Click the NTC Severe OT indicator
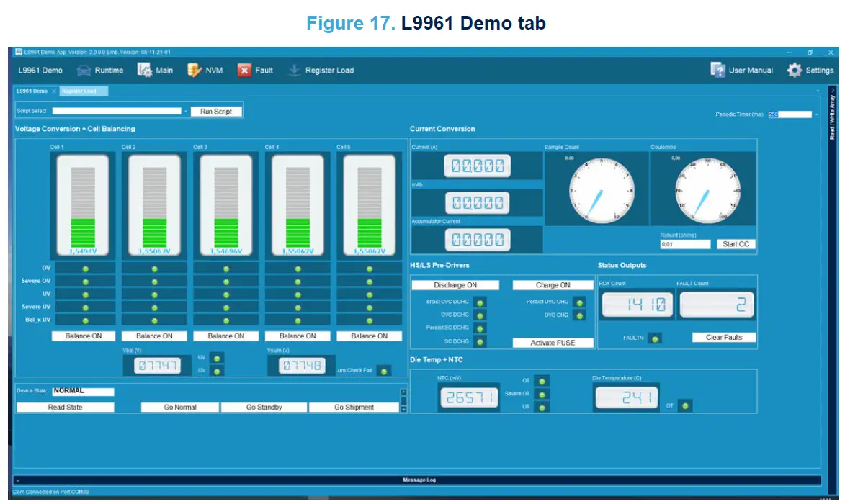845x504 pixels. pos(542,395)
